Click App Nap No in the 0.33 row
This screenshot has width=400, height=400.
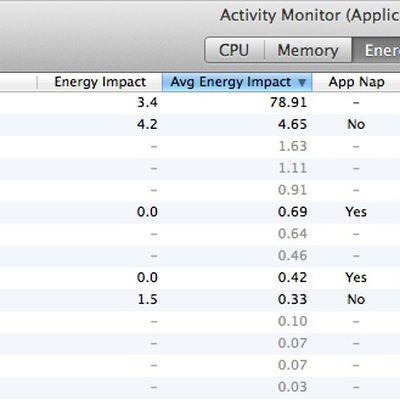[356, 299]
